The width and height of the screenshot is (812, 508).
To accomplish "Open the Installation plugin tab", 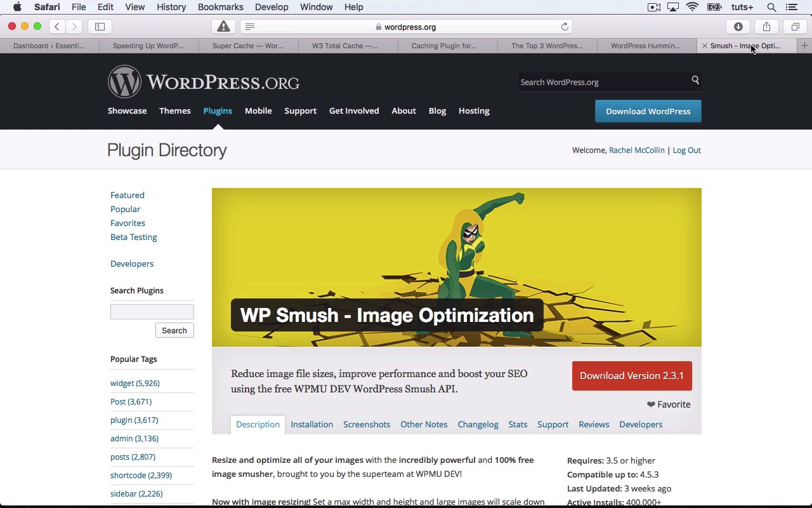I will (311, 424).
